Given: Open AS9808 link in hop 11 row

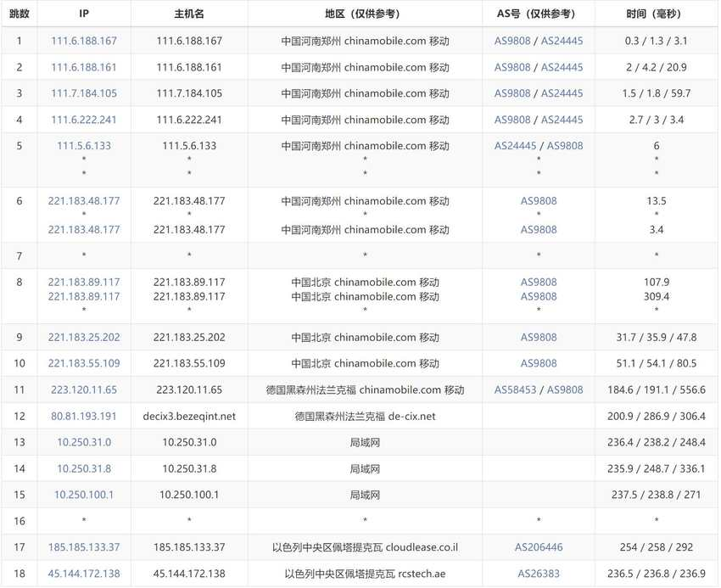Looking at the screenshot, I should point(565,390).
